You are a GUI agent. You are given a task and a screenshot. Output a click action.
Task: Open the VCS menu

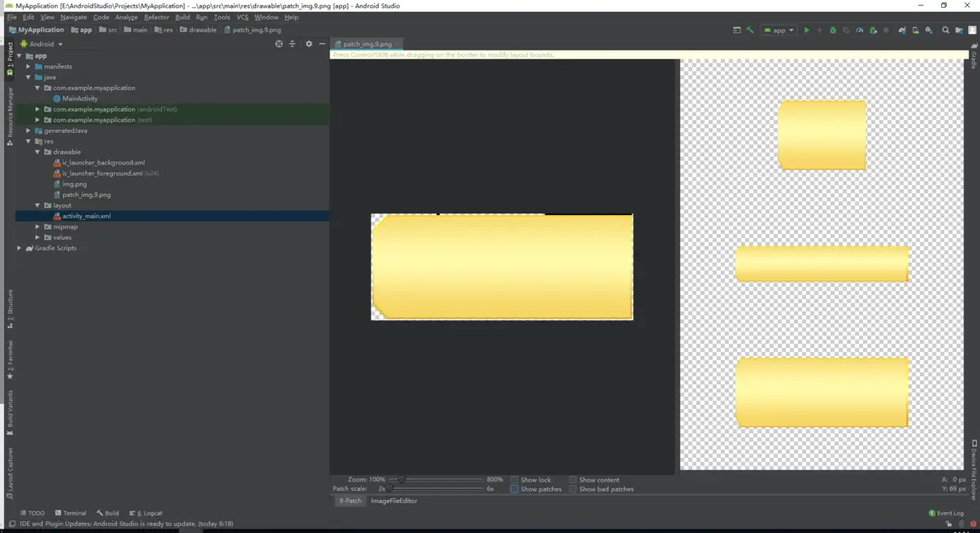(243, 17)
